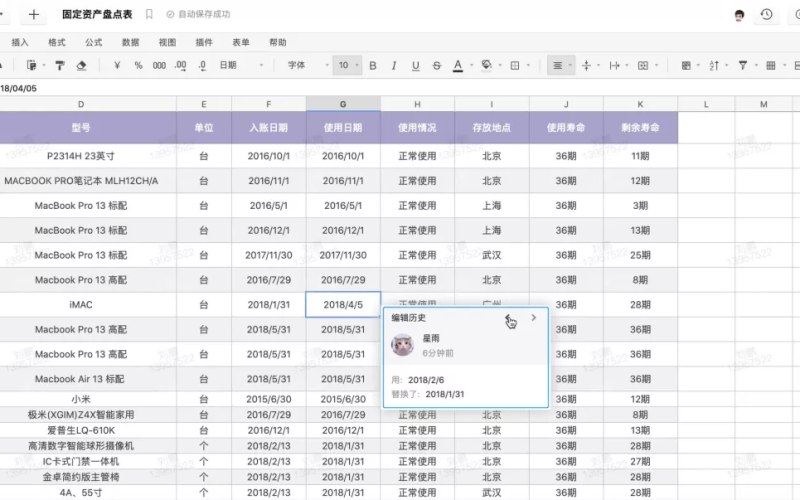This screenshot has width=800, height=500.
Task: Decrease decimal places button
Action: coord(202,65)
